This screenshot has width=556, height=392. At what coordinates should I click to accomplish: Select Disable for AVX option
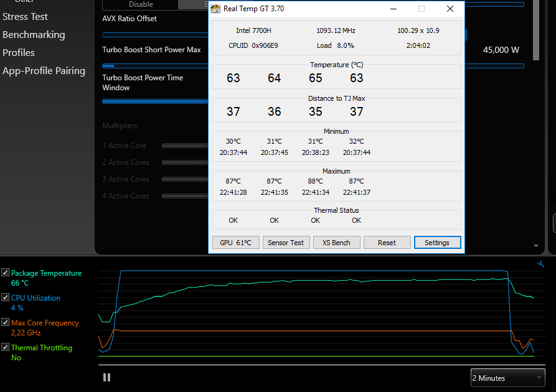pyautogui.click(x=141, y=4)
